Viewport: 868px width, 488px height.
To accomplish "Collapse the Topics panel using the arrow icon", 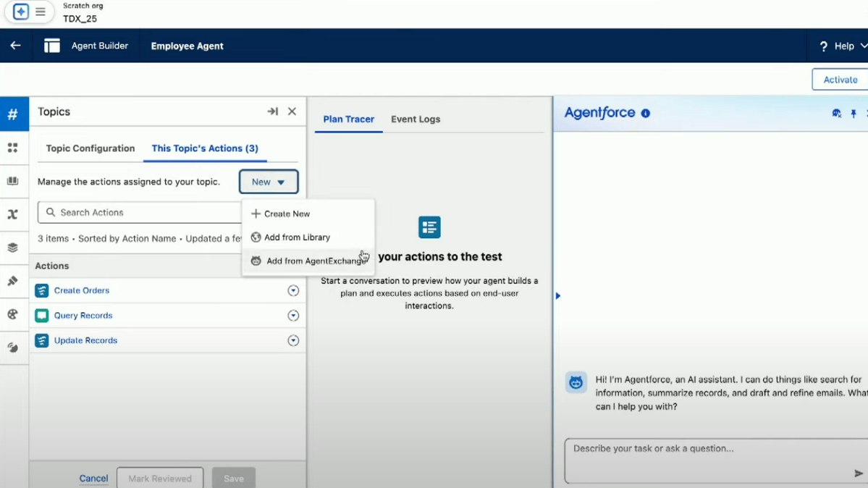I will 272,112.
